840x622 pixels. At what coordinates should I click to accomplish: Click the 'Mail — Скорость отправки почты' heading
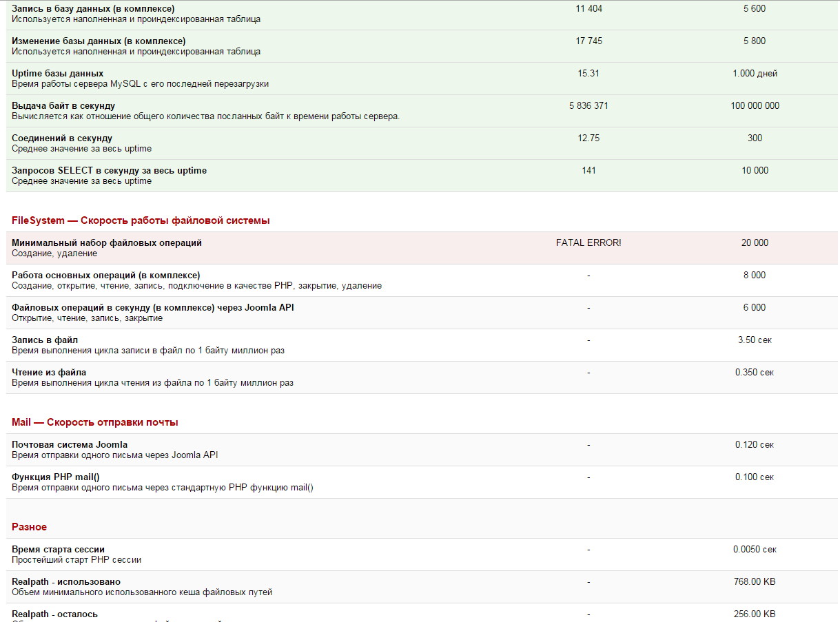(x=95, y=422)
